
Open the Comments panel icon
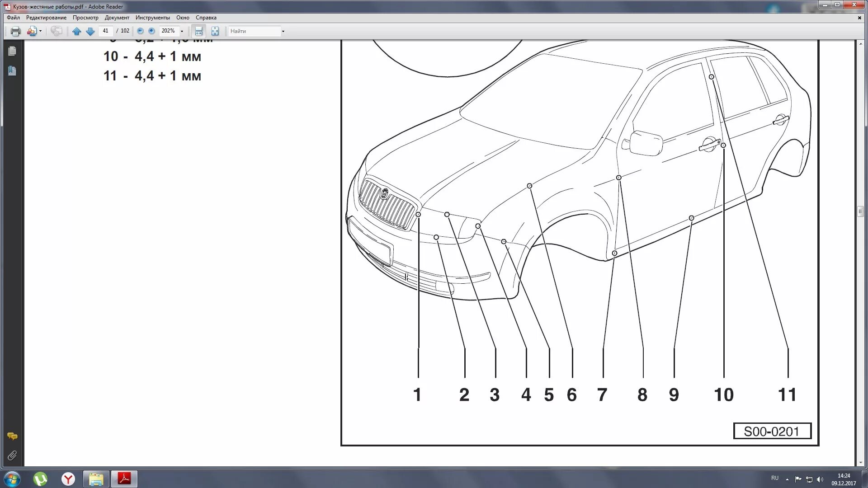(12, 436)
